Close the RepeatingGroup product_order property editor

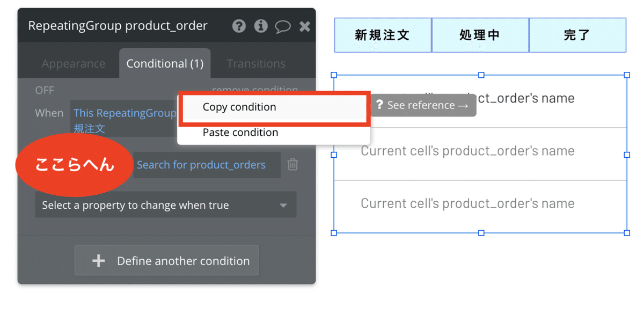(305, 26)
